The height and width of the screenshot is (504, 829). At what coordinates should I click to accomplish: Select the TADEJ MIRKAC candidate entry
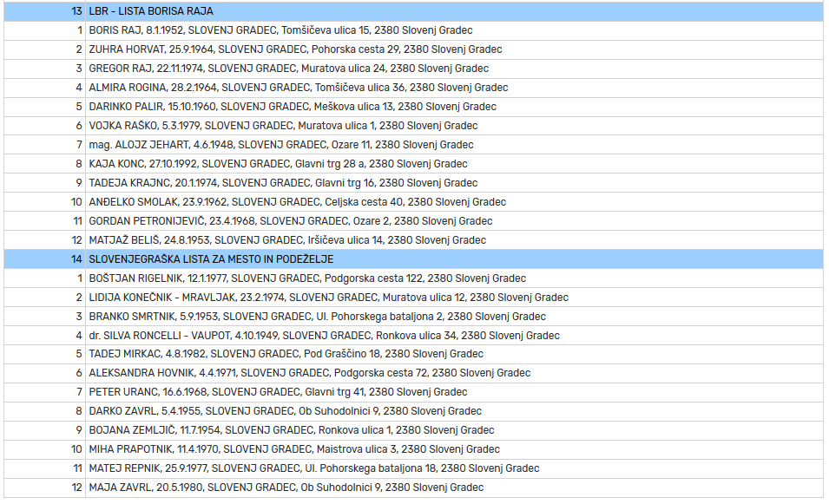coord(413,353)
